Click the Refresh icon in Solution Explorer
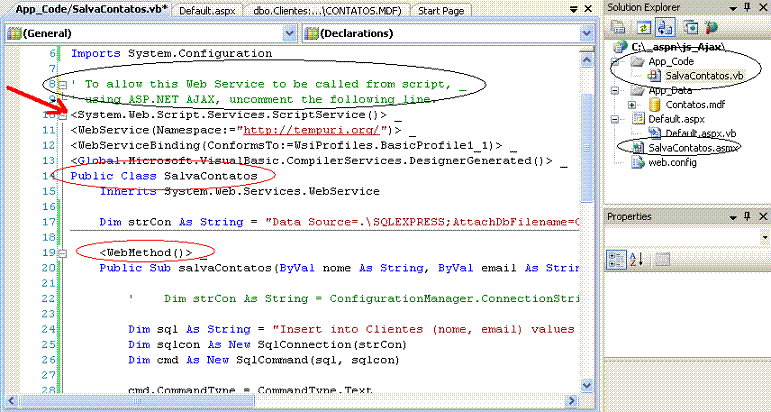Viewport: 771px width, 412px height. (x=644, y=28)
